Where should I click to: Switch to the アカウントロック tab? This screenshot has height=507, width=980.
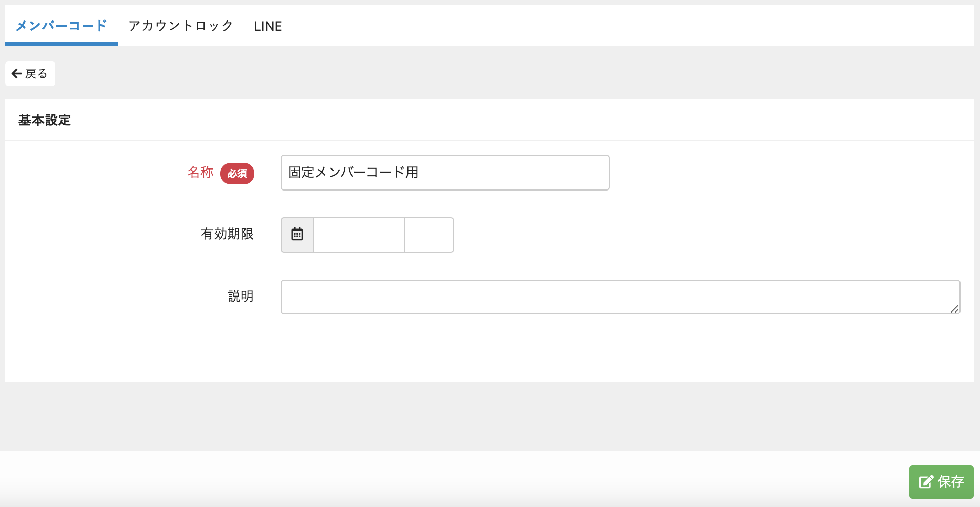coord(180,26)
